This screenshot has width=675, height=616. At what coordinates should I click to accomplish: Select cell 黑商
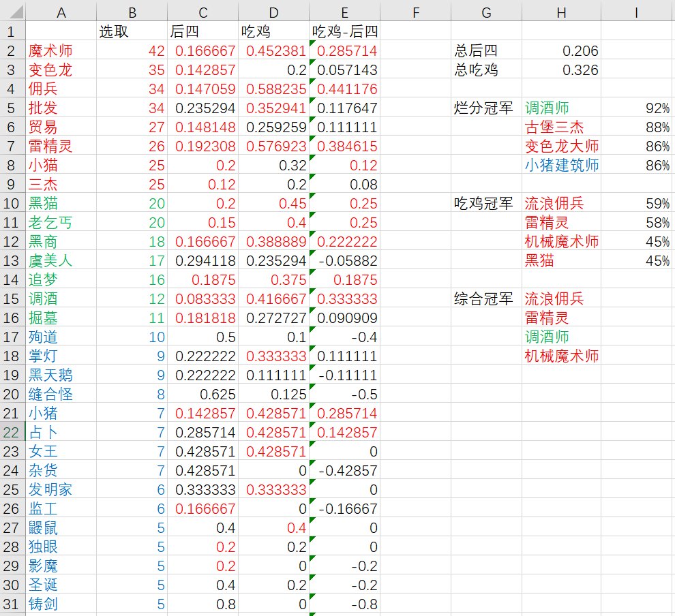click(61, 241)
